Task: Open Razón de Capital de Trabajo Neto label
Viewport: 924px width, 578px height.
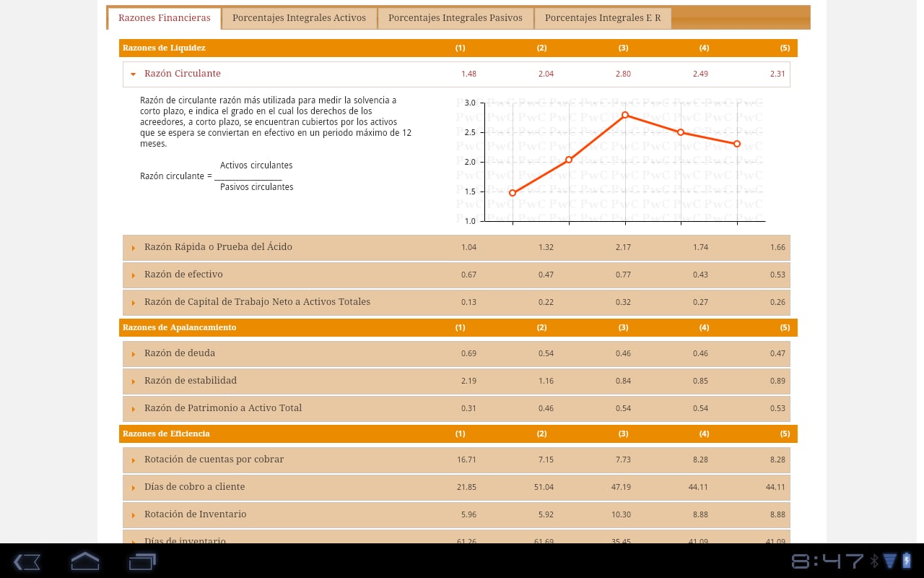Action: [x=257, y=302]
